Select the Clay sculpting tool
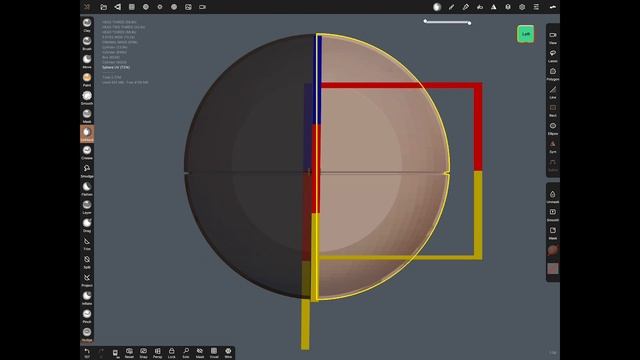 (87, 25)
